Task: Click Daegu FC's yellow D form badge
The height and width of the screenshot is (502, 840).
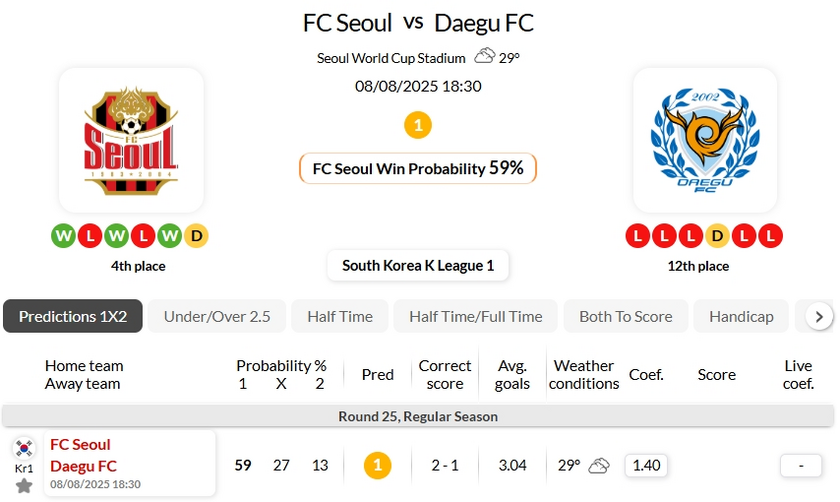Action: coord(717,236)
